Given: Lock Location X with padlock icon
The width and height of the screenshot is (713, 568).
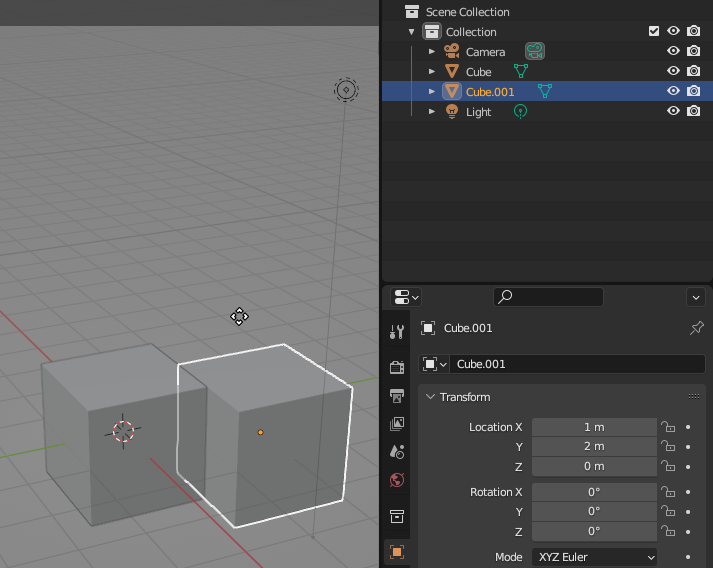Looking at the screenshot, I should pos(668,427).
